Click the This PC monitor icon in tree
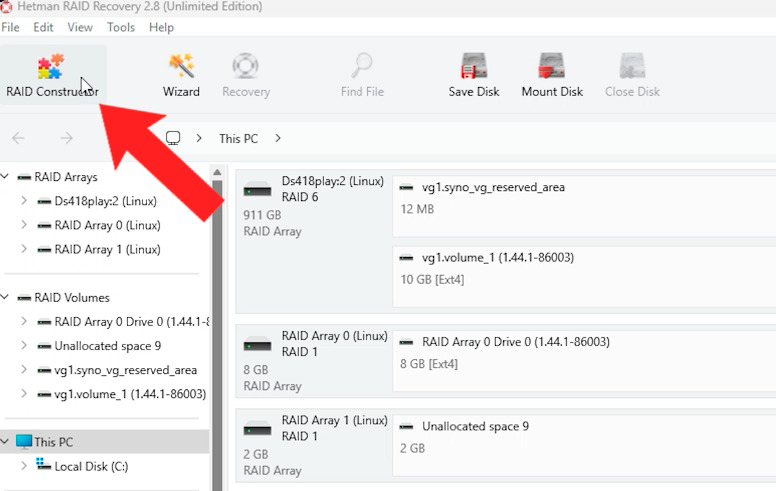776x491 pixels. pyautogui.click(x=24, y=442)
